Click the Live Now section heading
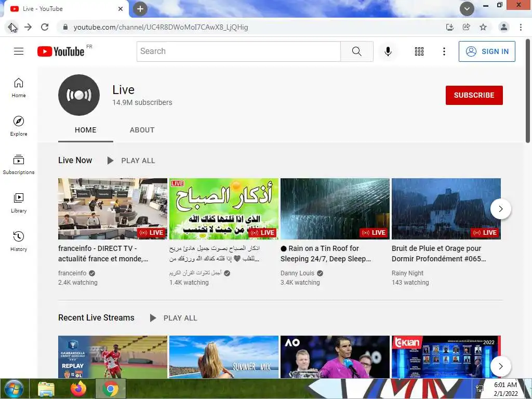The width and height of the screenshot is (532, 399). coord(75,160)
